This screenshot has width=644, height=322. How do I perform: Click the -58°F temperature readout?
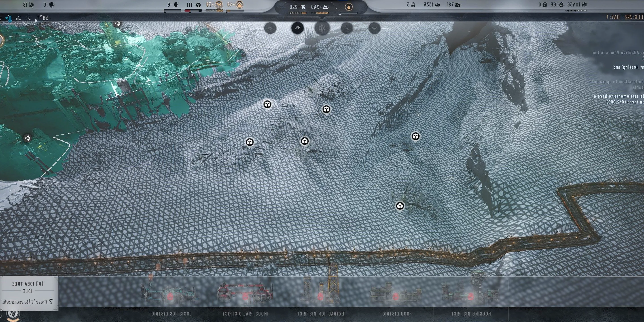pyautogui.click(x=44, y=18)
